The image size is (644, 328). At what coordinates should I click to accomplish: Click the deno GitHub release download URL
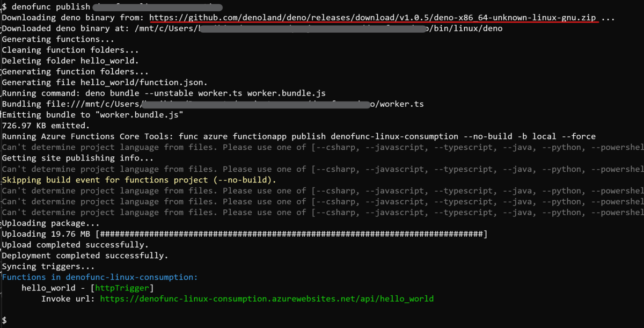point(372,18)
